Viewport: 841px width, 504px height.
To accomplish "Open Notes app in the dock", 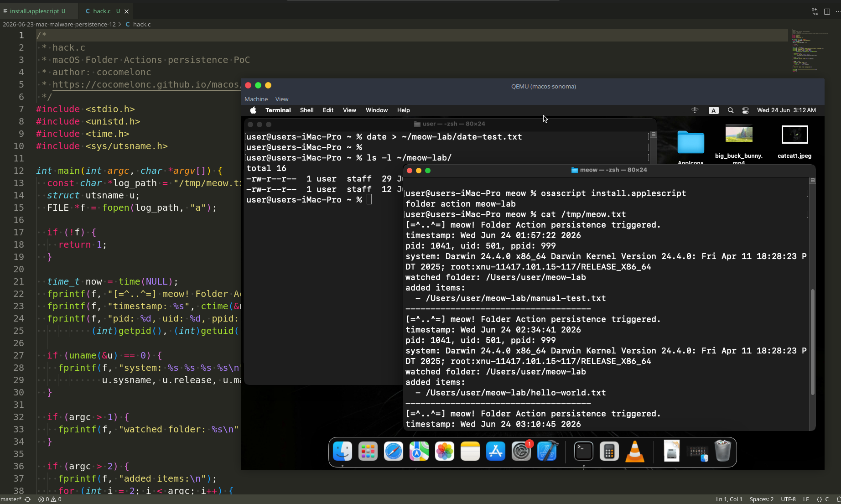I will [x=470, y=452].
